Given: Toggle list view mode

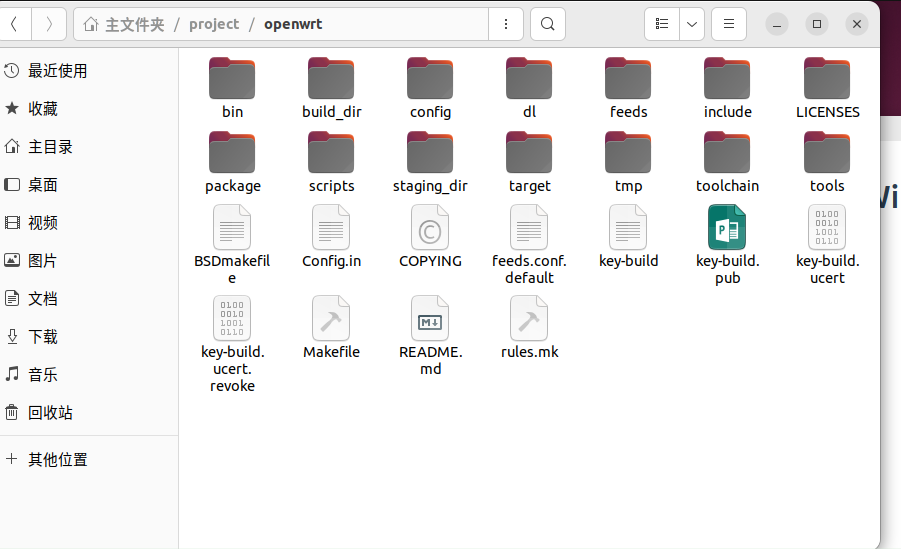Looking at the screenshot, I should click(662, 24).
